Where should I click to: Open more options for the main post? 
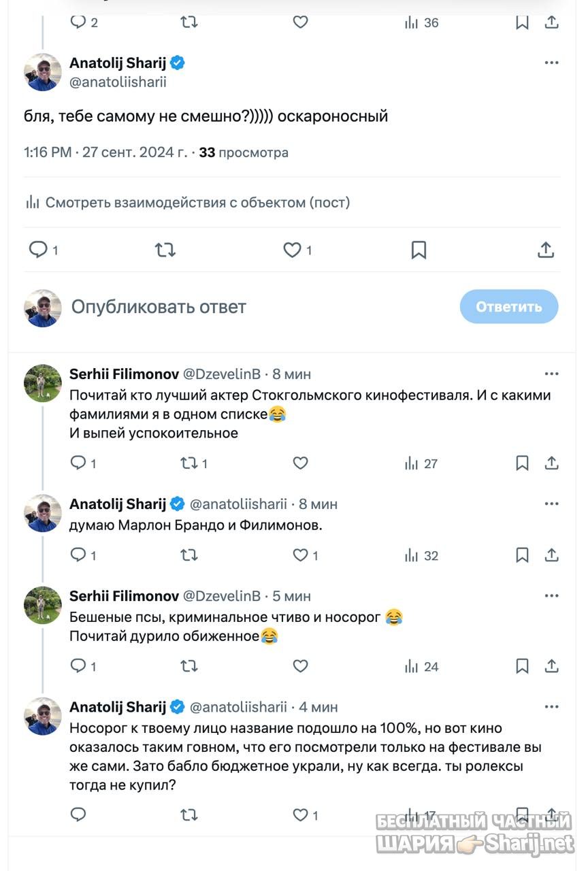coord(551,63)
